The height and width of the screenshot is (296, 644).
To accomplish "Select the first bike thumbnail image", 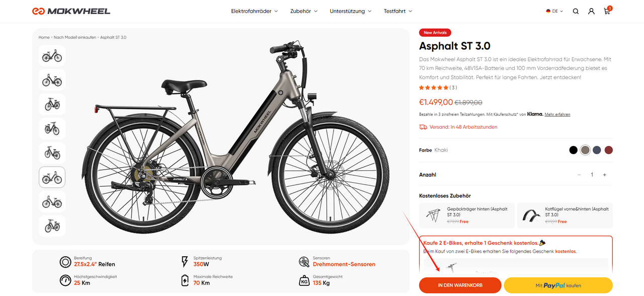I will 52,55.
